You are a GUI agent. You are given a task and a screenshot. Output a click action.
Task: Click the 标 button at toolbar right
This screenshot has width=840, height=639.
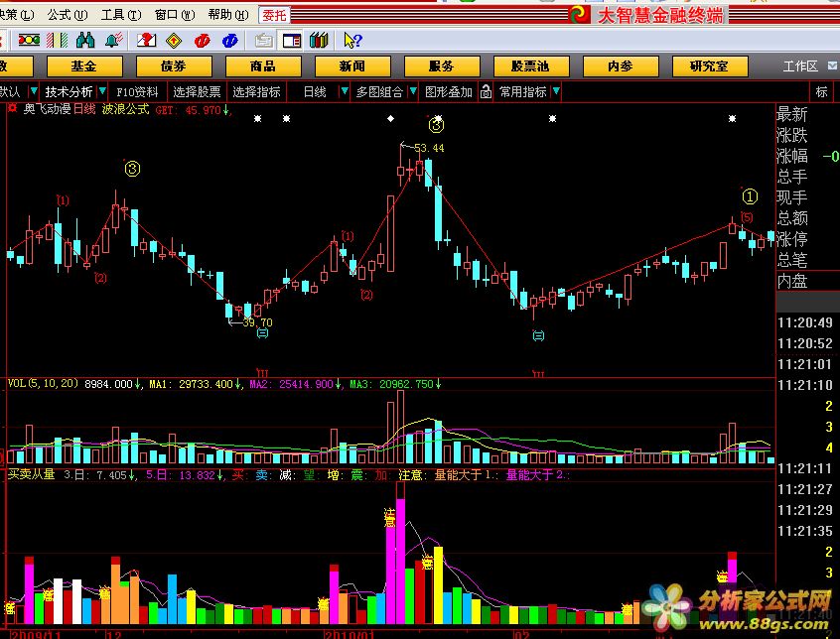click(x=822, y=91)
